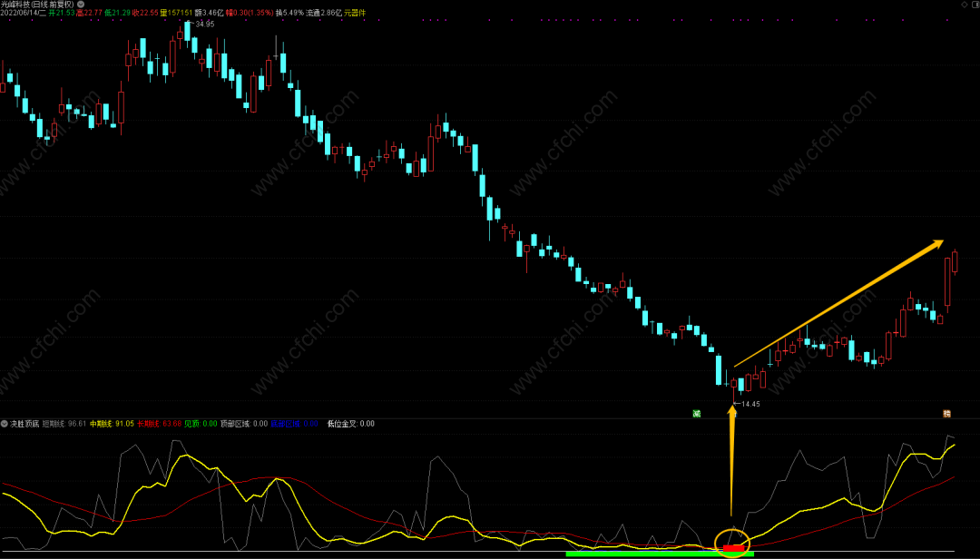Click the green 减 marker icon
The width and height of the screenshot is (980, 559).
click(x=696, y=413)
